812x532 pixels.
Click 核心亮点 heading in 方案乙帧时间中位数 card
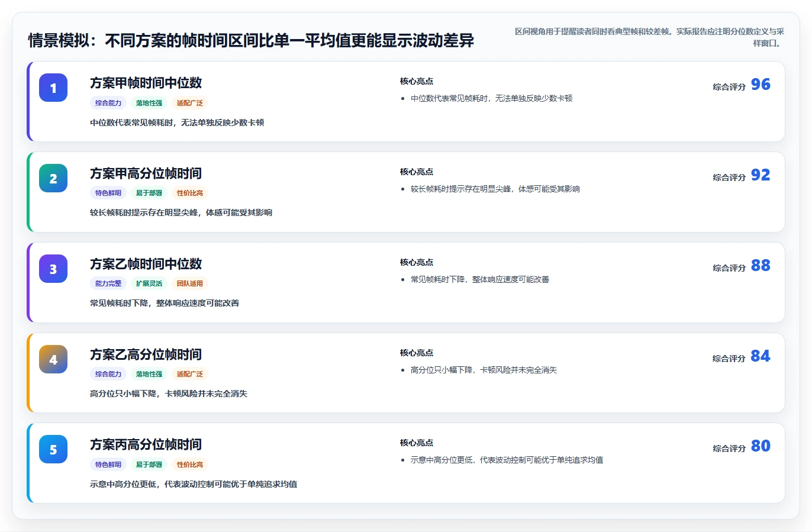pyautogui.click(x=417, y=263)
